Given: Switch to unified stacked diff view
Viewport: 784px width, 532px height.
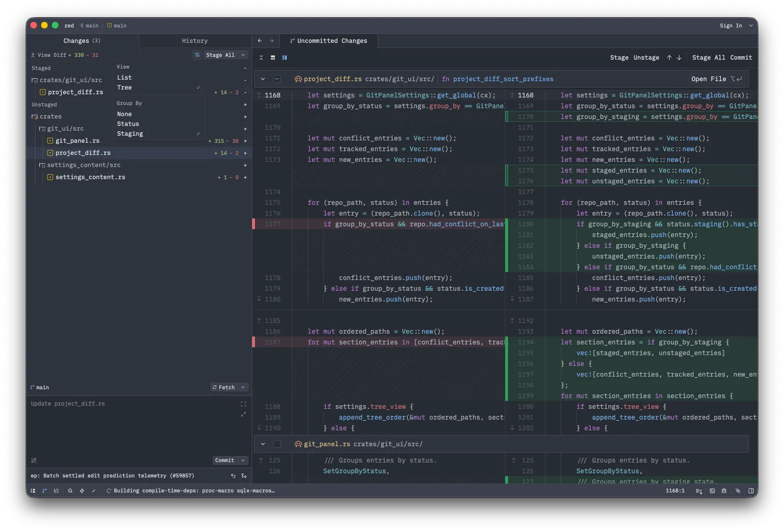Looking at the screenshot, I should [x=273, y=58].
